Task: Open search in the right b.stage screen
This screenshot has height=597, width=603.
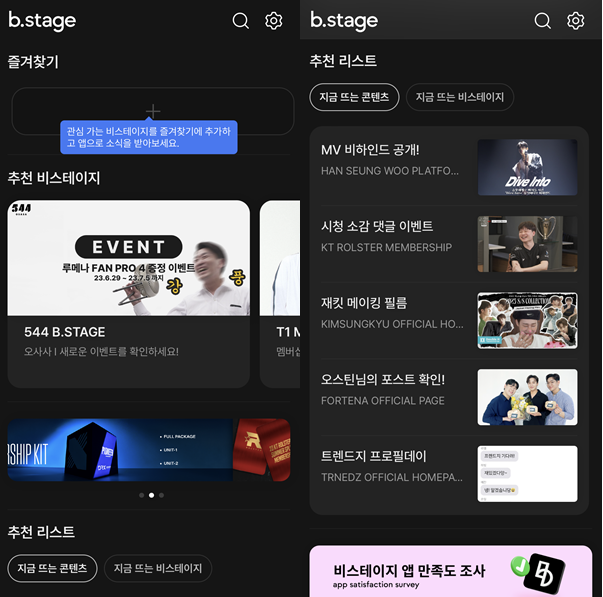Action: 543,21
